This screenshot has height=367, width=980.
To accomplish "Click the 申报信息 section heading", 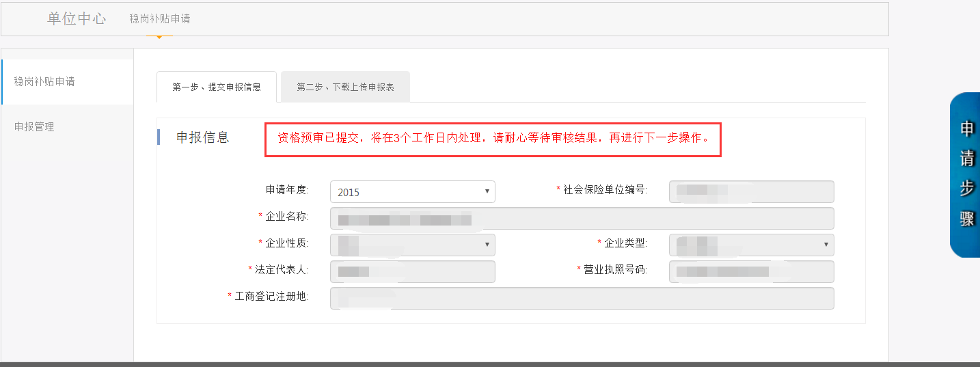I will 203,137.
